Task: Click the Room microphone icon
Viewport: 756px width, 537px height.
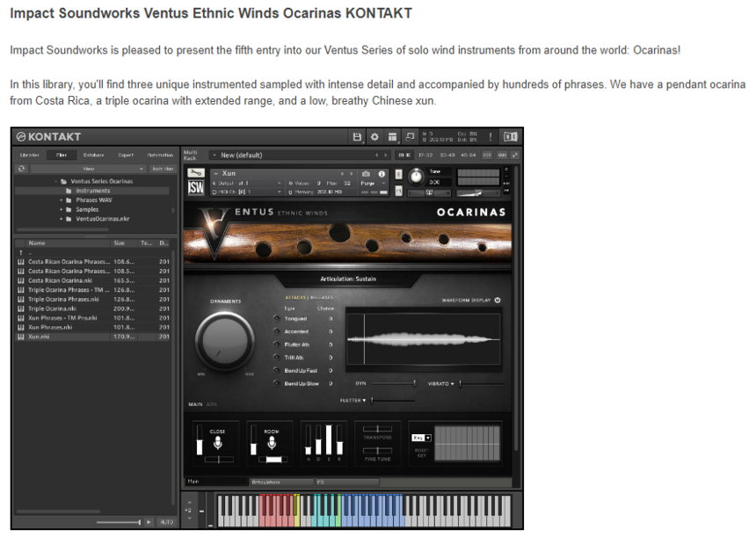Action: tap(273, 443)
